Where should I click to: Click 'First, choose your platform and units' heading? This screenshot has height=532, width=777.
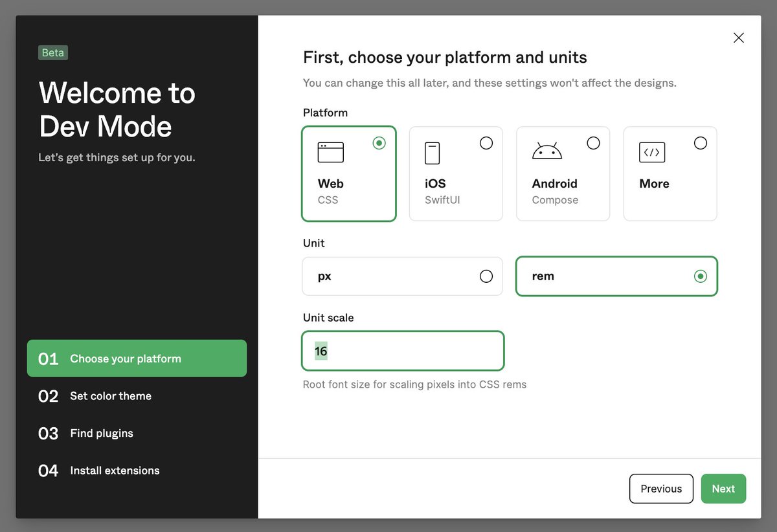coord(445,58)
